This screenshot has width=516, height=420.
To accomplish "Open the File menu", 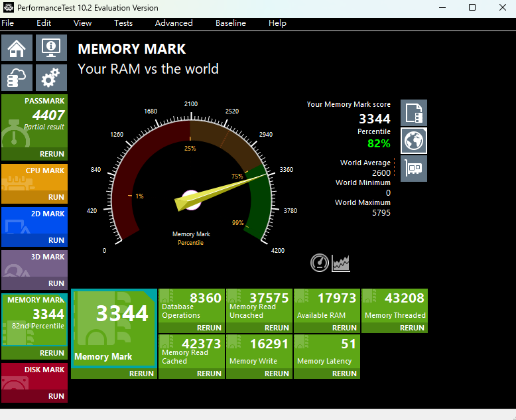I will click(7, 23).
